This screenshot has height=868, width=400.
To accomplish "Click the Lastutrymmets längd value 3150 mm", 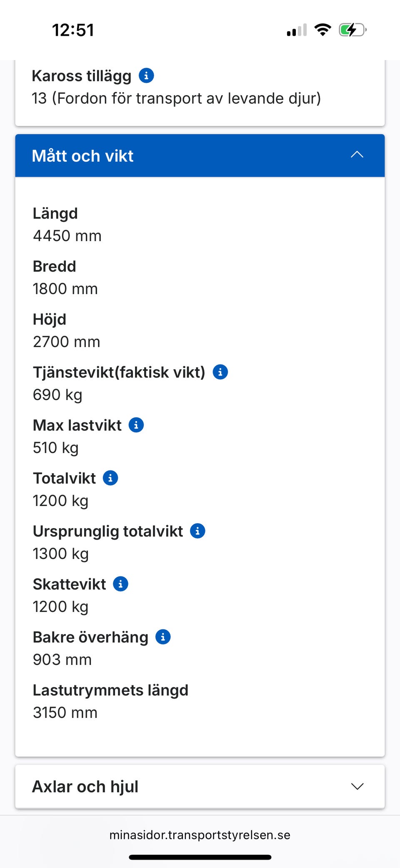I will coord(65,713).
